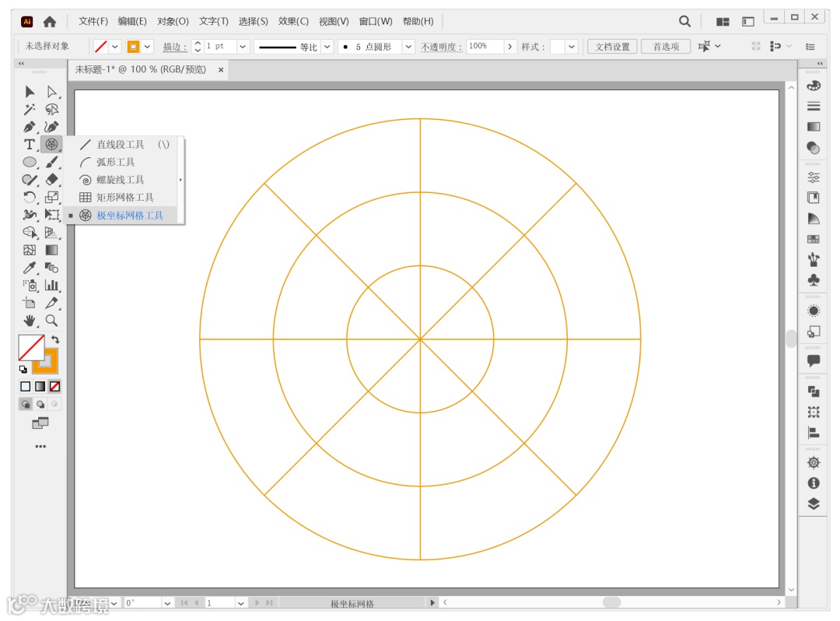Choose 螺旋线工具 from the flyout
Viewport: 840px width, 621px height.
click(121, 180)
